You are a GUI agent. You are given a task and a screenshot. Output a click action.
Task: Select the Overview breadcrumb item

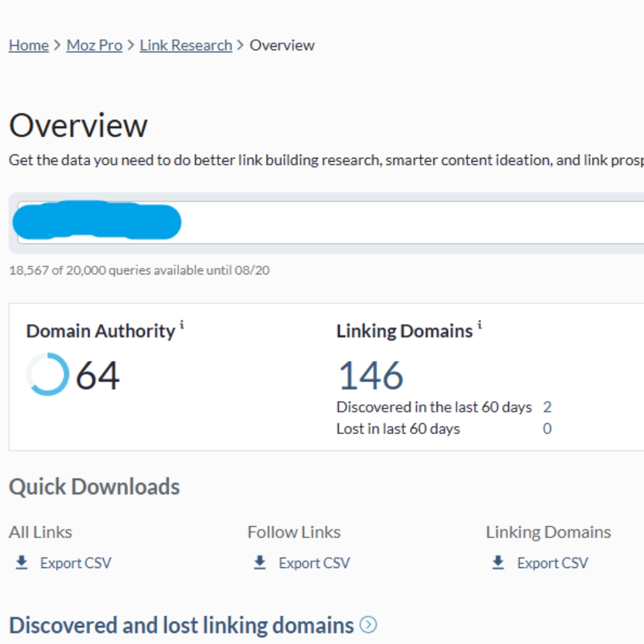click(x=282, y=45)
